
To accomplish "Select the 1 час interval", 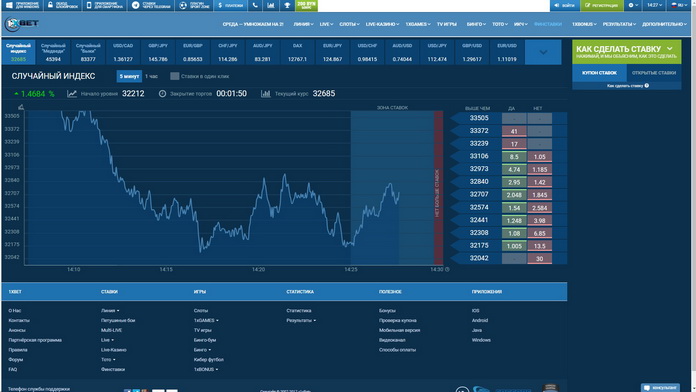I will tap(151, 76).
